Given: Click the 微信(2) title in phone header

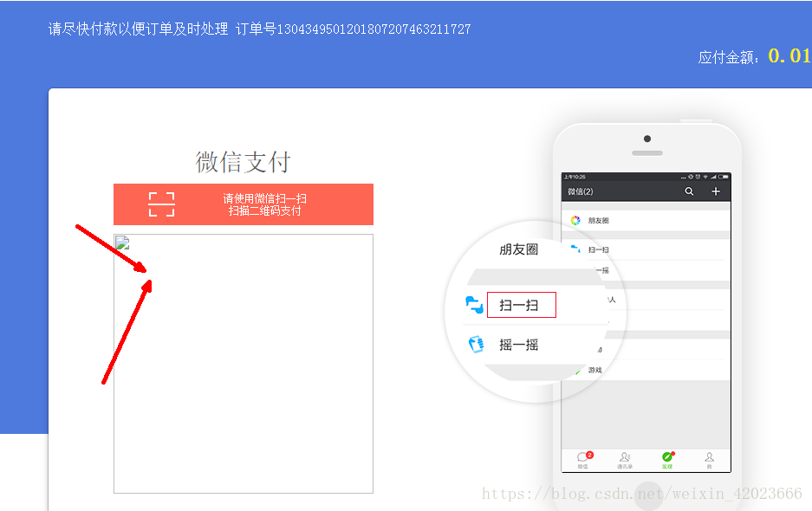Looking at the screenshot, I should (x=580, y=191).
